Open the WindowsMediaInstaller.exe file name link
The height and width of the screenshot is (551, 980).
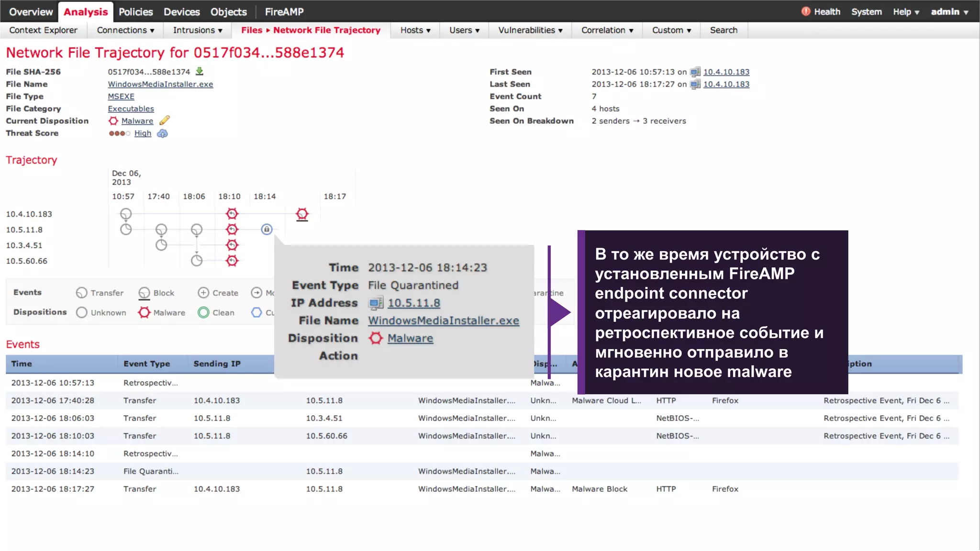coord(160,84)
